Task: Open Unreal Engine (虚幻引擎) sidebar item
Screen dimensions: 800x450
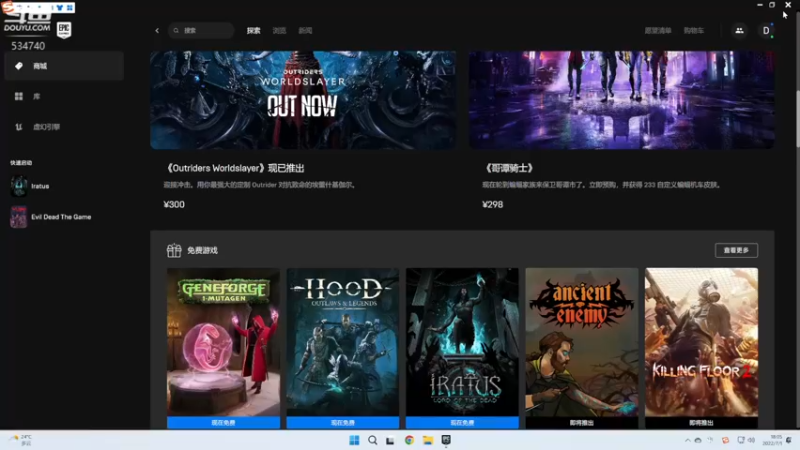Action: coord(64,127)
